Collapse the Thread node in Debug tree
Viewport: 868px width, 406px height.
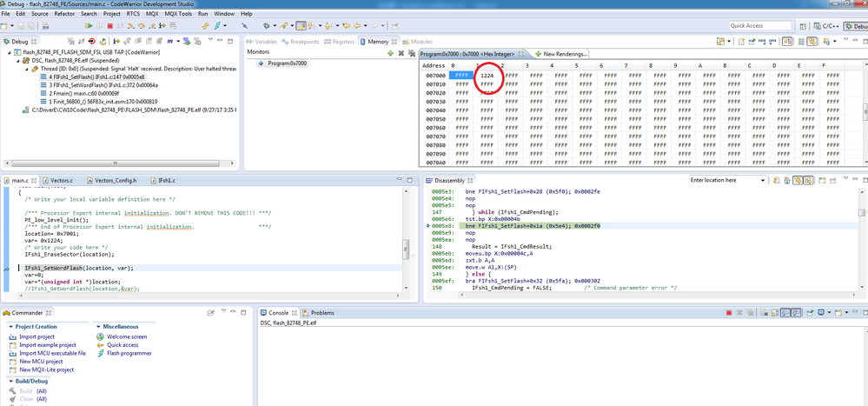click(x=27, y=69)
